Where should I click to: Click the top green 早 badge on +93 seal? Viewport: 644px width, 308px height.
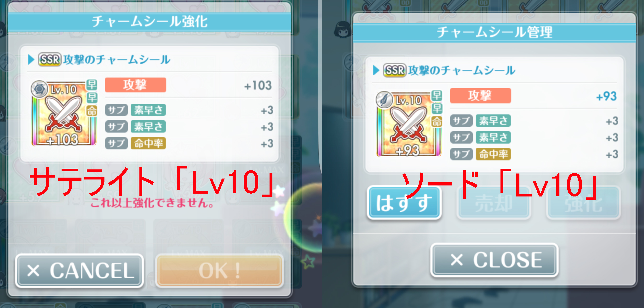point(437,95)
